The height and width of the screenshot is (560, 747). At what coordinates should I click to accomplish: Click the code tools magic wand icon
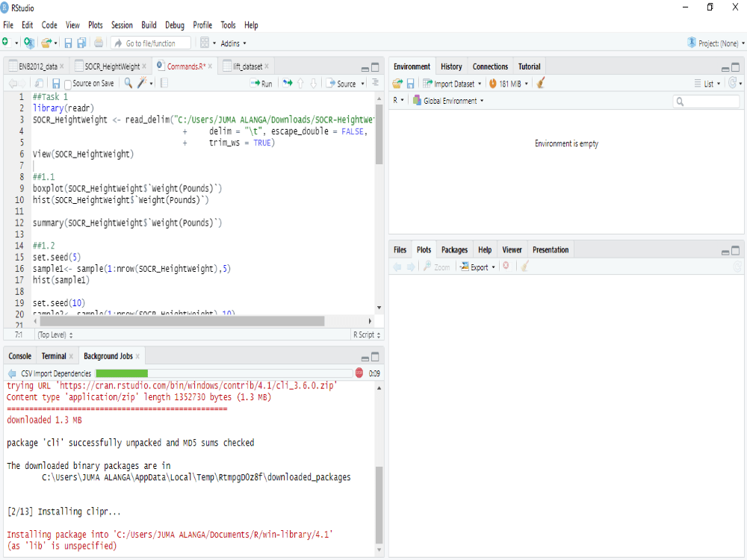coord(142,83)
